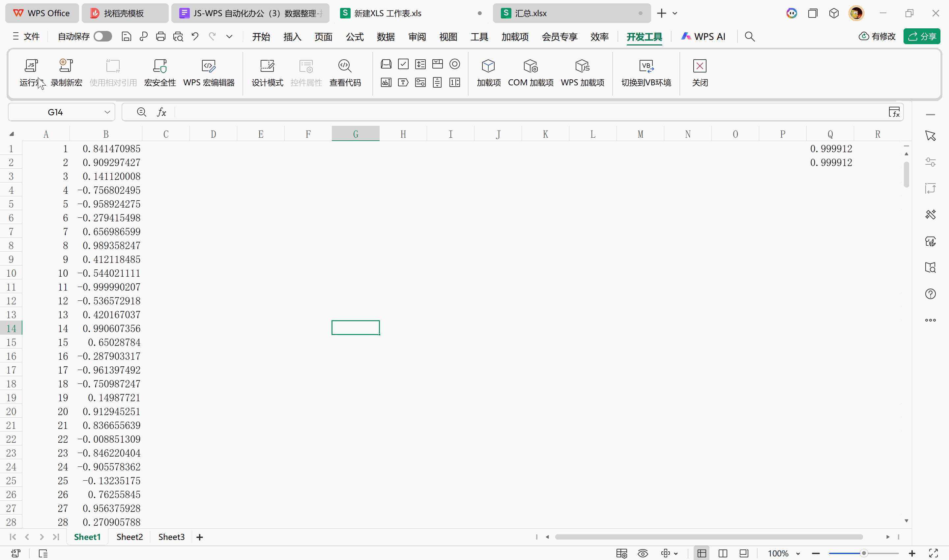This screenshot has height=560, width=949.
Task: Click the formula bar input field
Action: coord(529,112)
